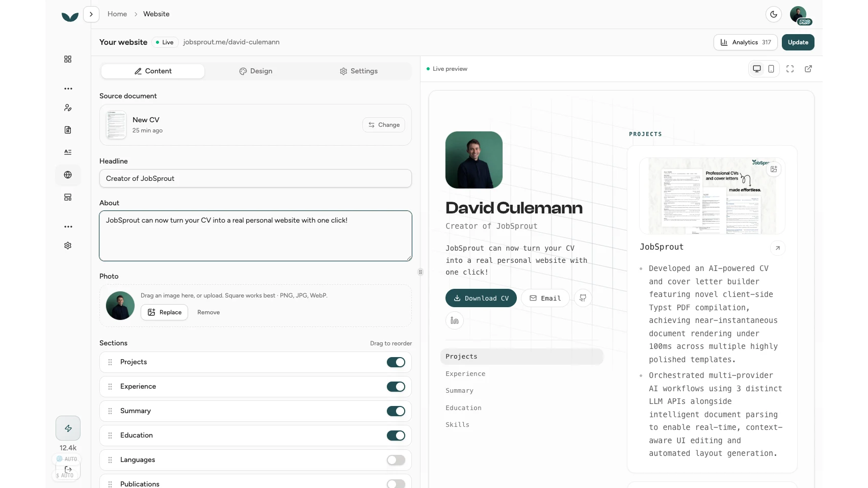Screen dimensions: 868x488
Task: Open Analytics 317 button
Action: click(x=746, y=42)
